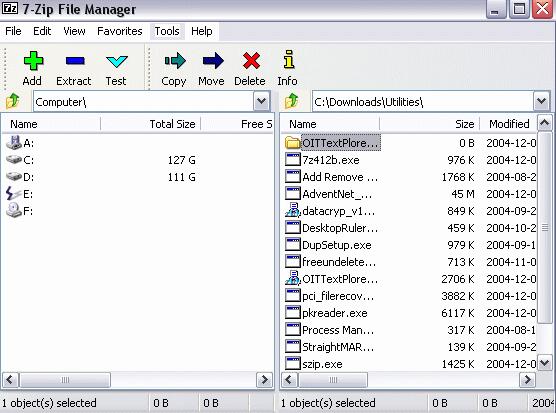This screenshot has width=556, height=413.
Task: Click the 1425 K size value
Action: click(x=458, y=364)
